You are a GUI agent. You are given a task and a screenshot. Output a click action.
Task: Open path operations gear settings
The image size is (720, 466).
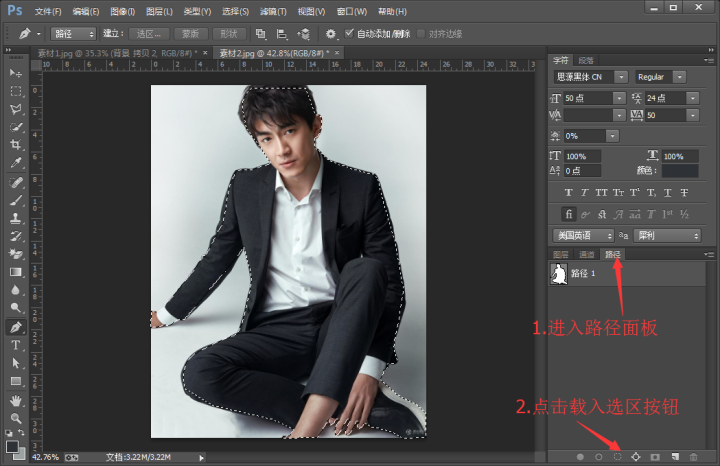[x=330, y=33]
